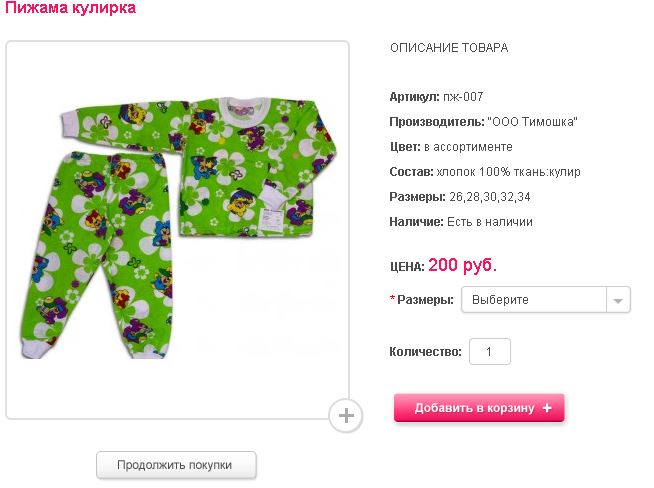Click the Наличие "Есть в наличии" line

coord(460,222)
